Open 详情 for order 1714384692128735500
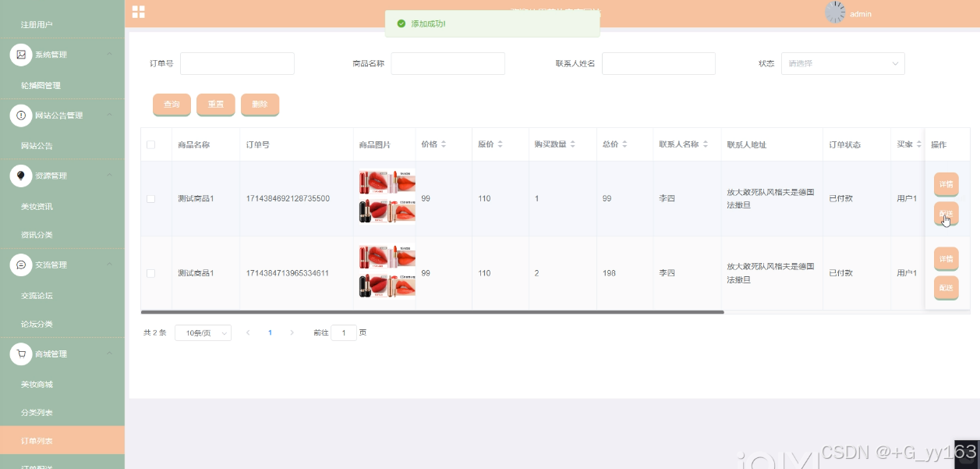 pyautogui.click(x=946, y=184)
